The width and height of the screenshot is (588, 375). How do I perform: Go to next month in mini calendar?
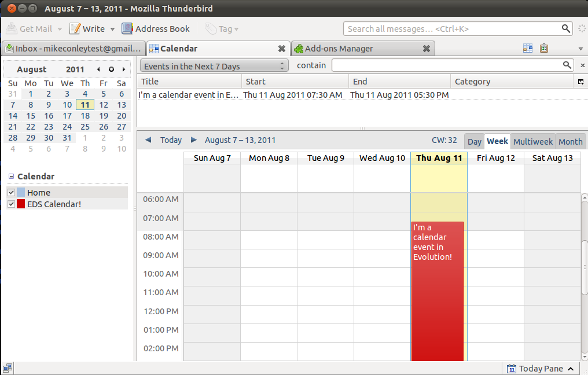pos(124,69)
